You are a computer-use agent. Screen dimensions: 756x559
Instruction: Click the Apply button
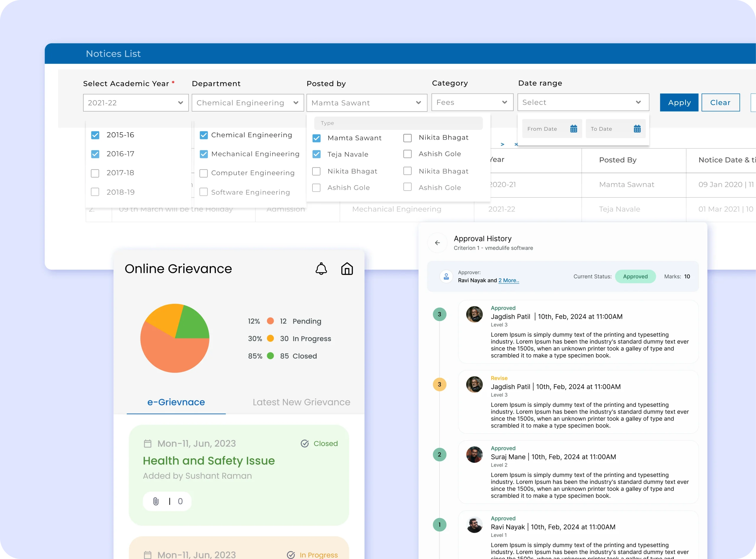[x=679, y=102]
